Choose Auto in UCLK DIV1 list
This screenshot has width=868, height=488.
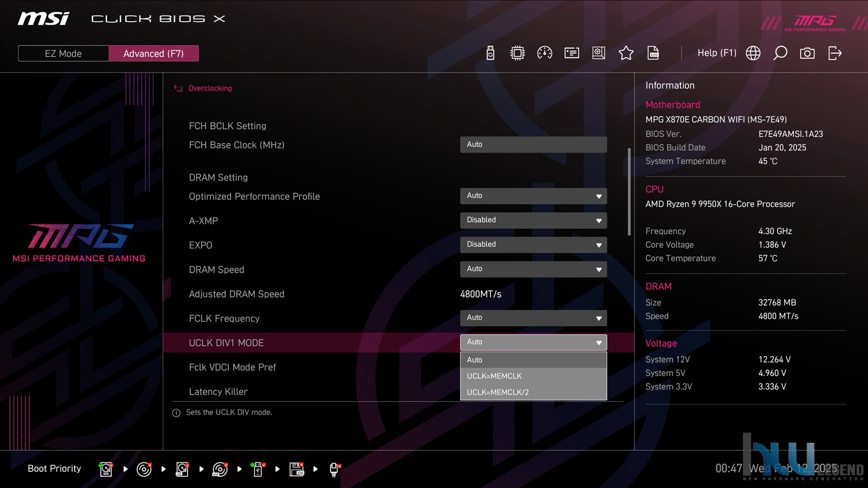(x=533, y=359)
